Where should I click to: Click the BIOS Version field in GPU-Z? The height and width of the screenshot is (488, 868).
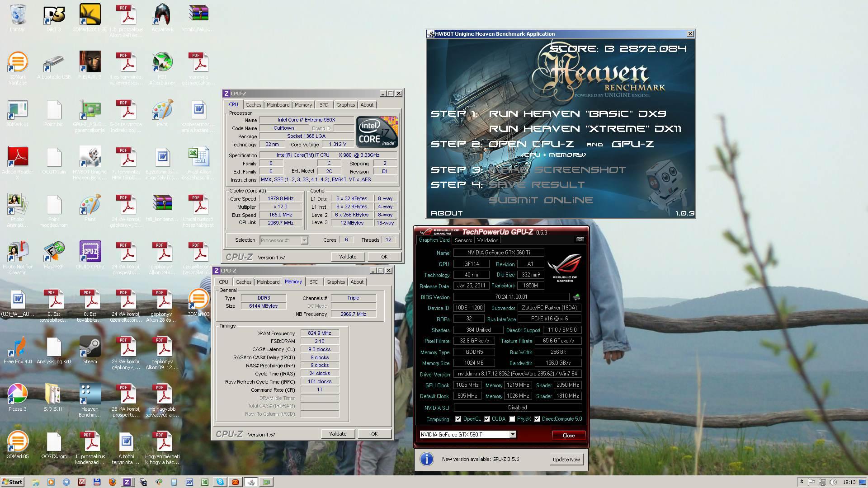(x=511, y=297)
